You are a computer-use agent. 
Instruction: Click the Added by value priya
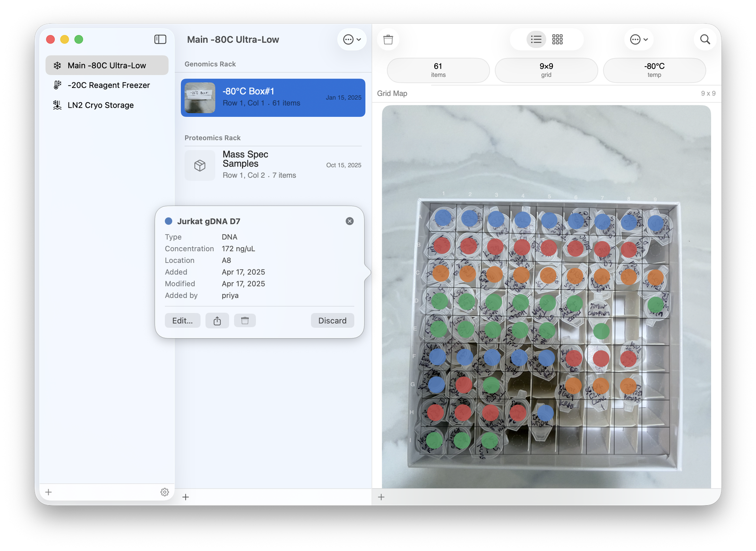(x=230, y=295)
